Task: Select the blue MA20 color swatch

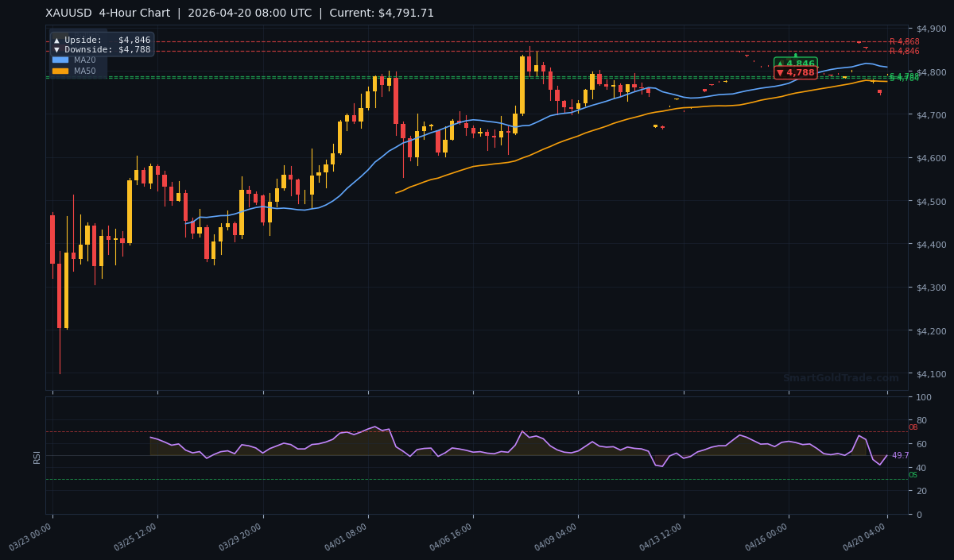Action: (60, 60)
